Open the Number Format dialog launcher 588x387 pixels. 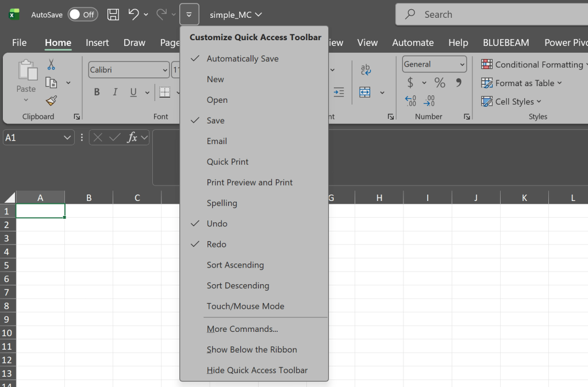467,117
